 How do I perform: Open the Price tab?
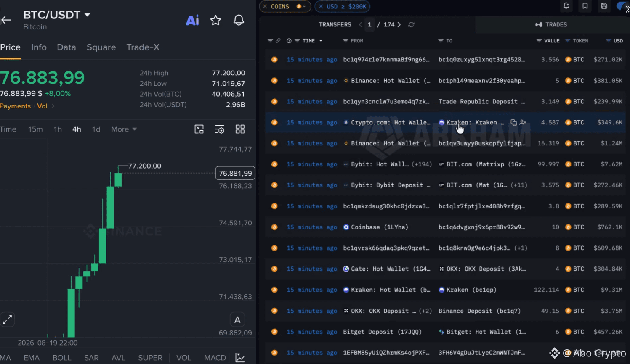[x=10, y=47]
